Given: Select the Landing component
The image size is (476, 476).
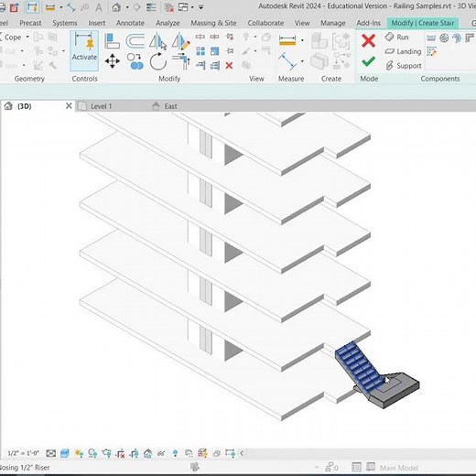Looking at the screenshot, I should click(x=403, y=51).
